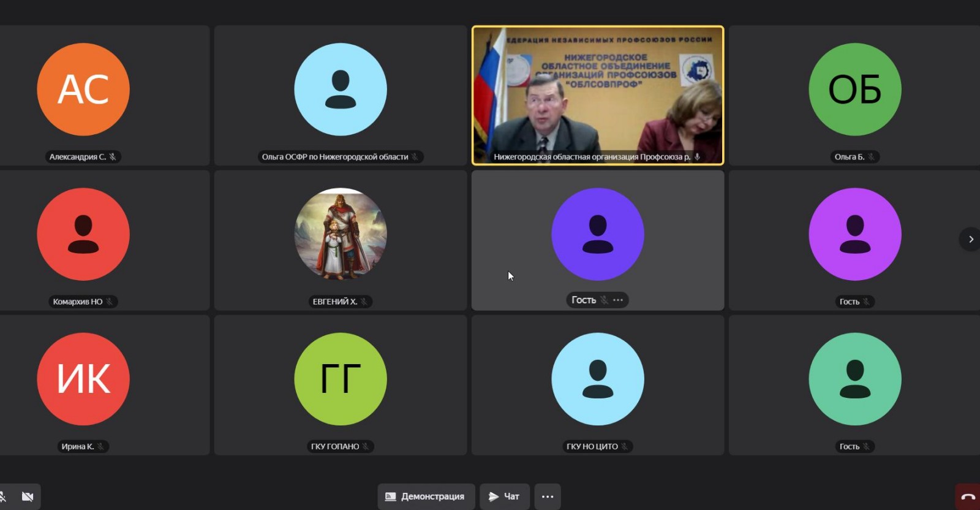Image resolution: width=980 pixels, height=510 pixels.
Task: Click the ГГ avatar of ГКУ ГОПАНО
Action: 341,379
